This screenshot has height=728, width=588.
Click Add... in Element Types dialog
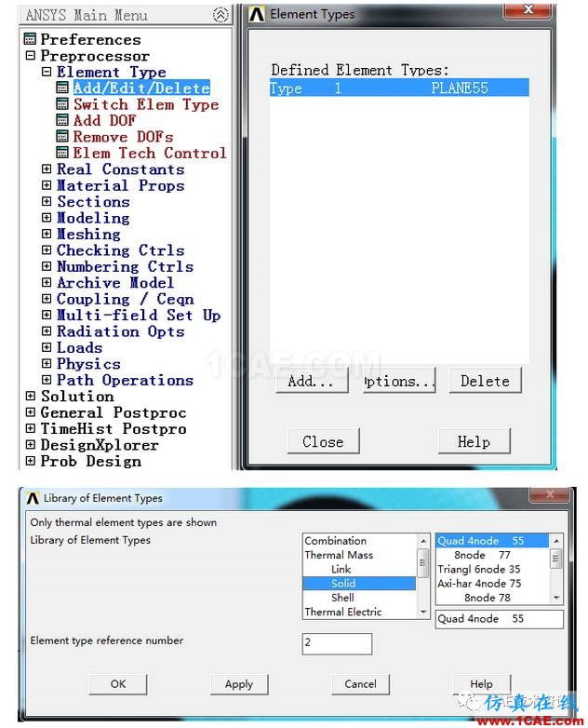click(x=312, y=381)
